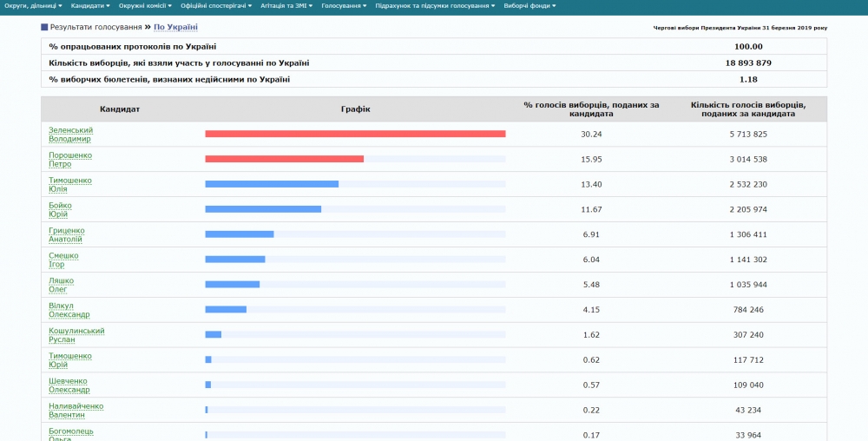Open the Кандидати dropdown menu
The image size is (868, 441).
click(90, 5)
